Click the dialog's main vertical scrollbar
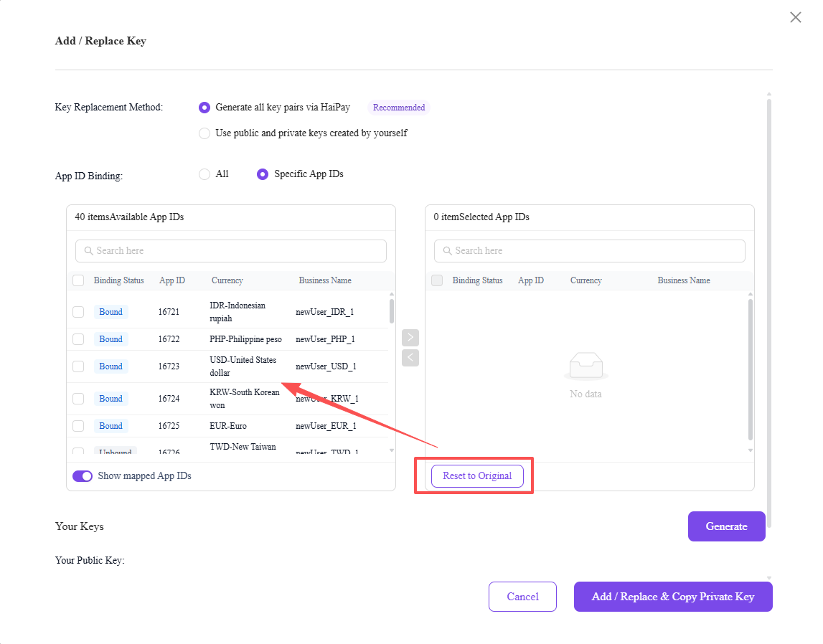This screenshot has width=823, height=644. (x=769, y=313)
